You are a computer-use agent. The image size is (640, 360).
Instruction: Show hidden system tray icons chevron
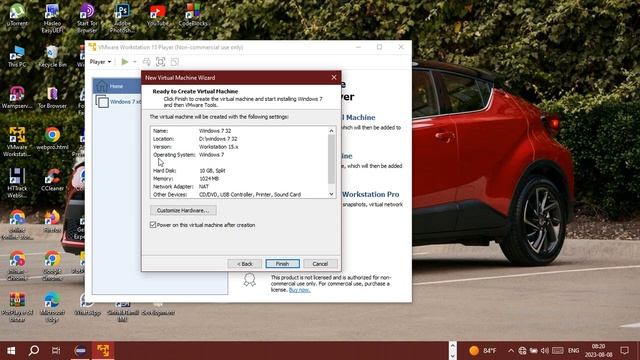511,351
